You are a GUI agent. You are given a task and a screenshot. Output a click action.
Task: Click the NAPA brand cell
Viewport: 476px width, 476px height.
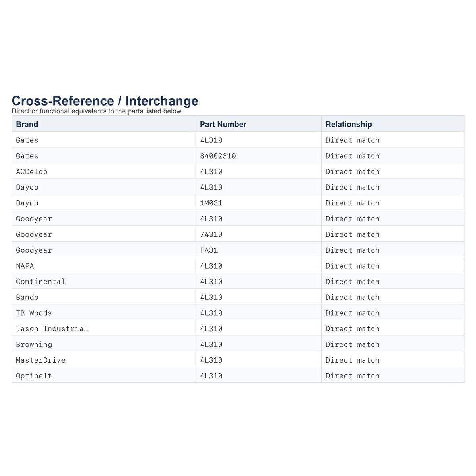104,266
